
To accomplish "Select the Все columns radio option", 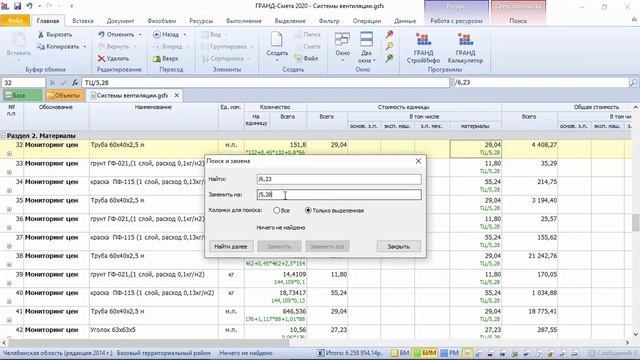I will [x=276, y=211].
